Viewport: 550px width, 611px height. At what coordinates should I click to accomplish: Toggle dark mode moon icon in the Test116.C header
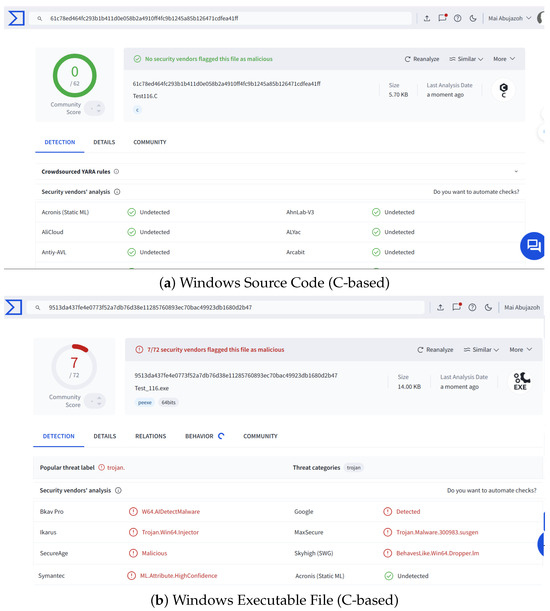(473, 18)
